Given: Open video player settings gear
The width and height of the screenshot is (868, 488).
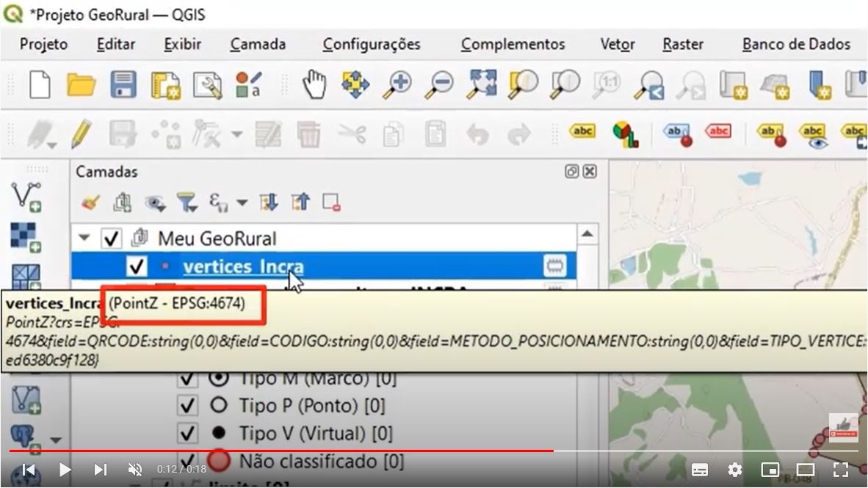Looking at the screenshot, I should tap(734, 470).
